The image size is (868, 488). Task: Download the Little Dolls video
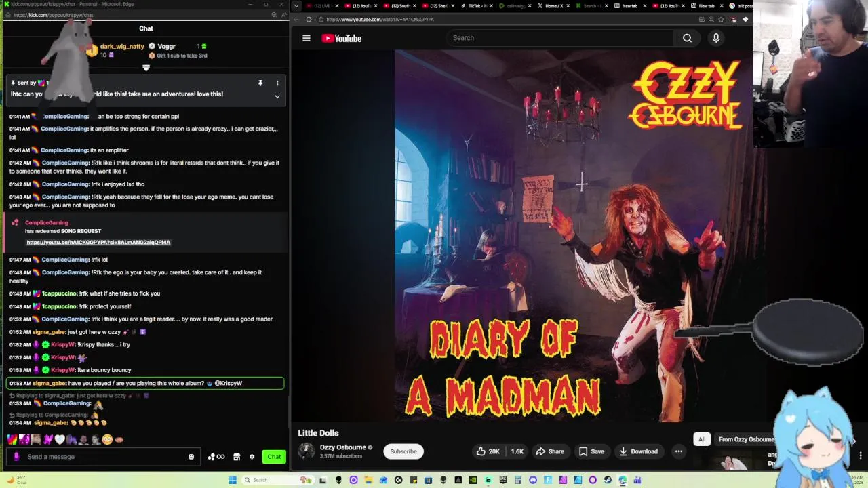(x=638, y=451)
